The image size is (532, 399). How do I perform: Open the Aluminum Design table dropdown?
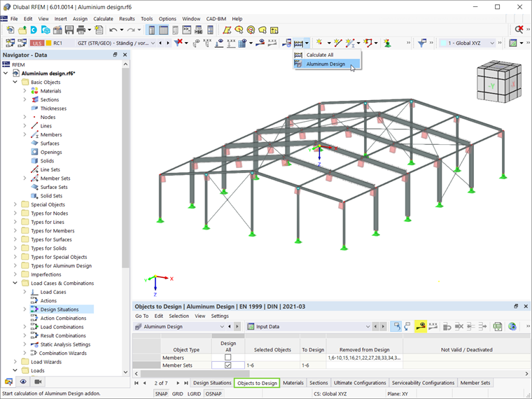point(179,326)
